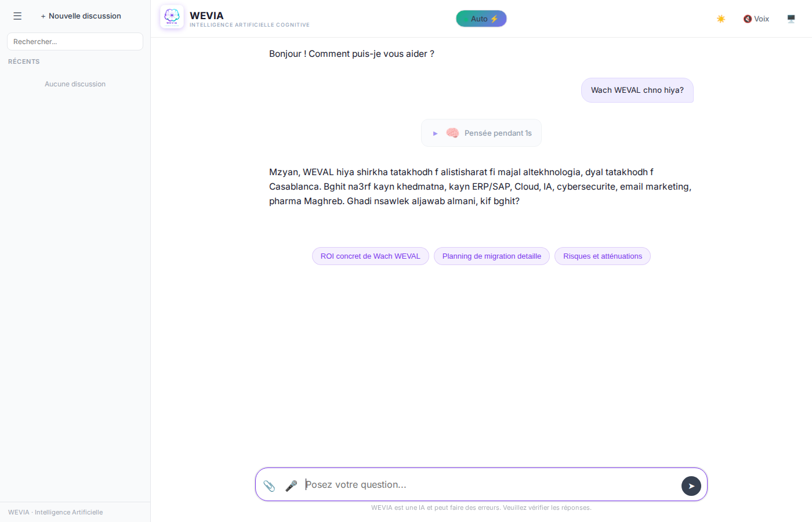Start voice input with the microphone icon
The image size is (812, 522).
point(291,485)
